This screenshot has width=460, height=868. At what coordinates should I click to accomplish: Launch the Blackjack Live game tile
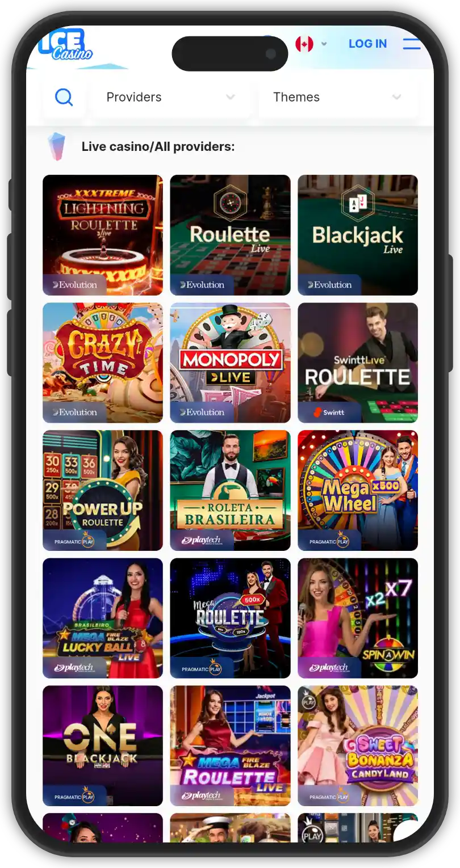click(358, 235)
